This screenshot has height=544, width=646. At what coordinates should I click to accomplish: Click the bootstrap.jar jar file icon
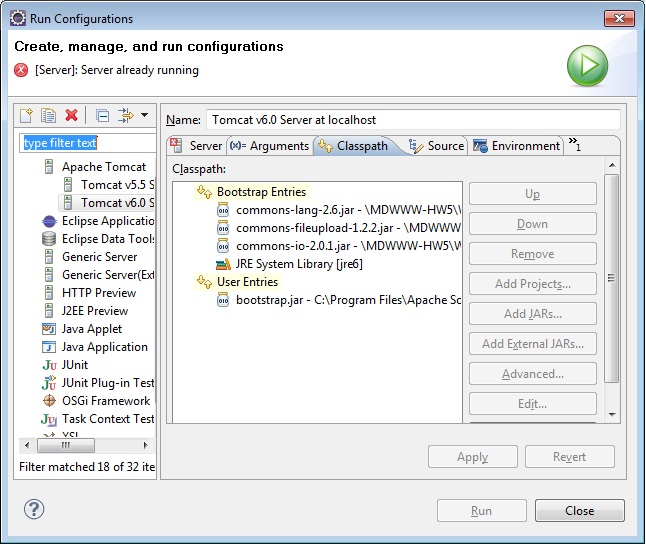[x=223, y=300]
